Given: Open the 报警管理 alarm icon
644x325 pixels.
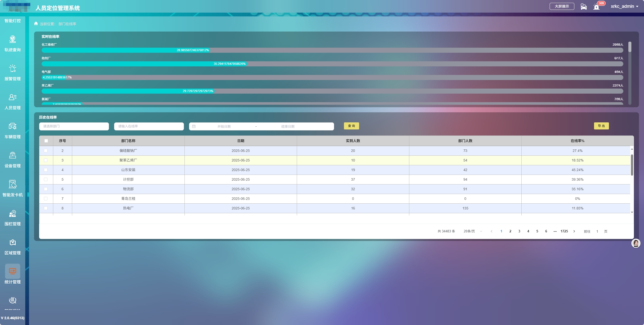Looking at the screenshot, I should [13, 68].
